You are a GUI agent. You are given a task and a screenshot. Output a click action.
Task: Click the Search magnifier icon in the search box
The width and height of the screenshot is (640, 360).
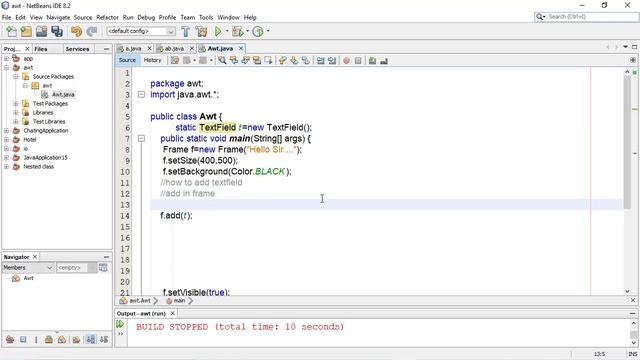[540, 17]
